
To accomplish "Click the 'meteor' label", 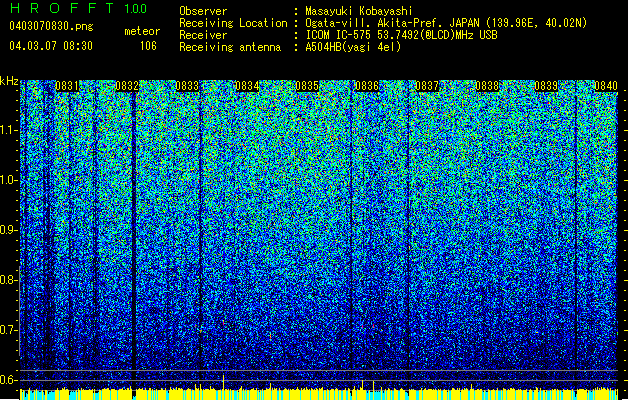I will 142,31.
